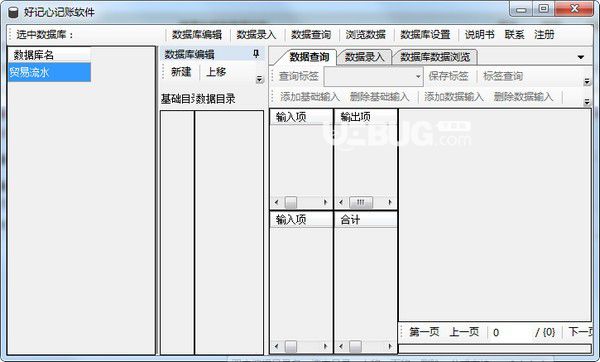Viewport: 600px width, 362px height.
Task: Click the 输出项 column header
Action: 366,117
